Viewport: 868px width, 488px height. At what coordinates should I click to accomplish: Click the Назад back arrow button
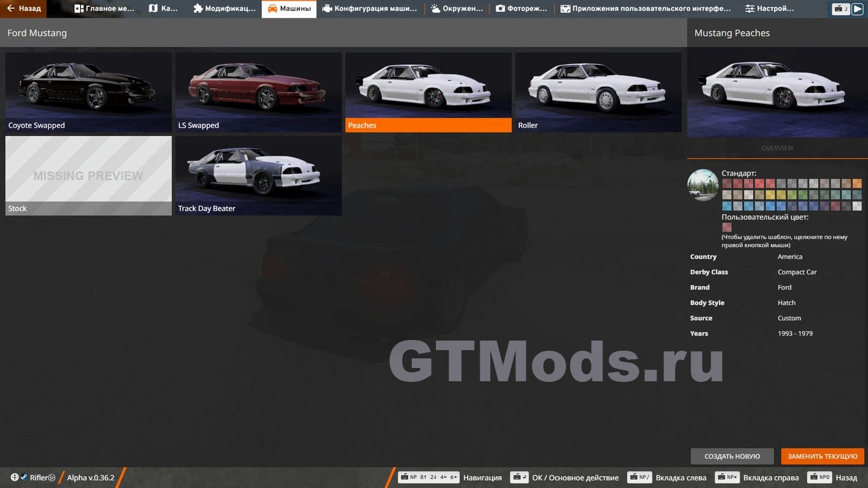click(x=24, y=8)
